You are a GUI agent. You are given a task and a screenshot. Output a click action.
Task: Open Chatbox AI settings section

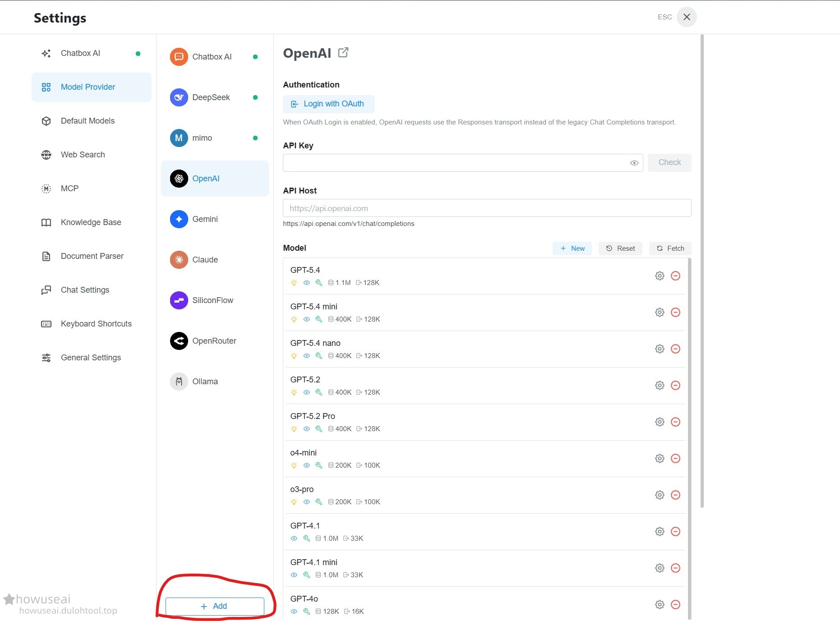coord(92,53)
